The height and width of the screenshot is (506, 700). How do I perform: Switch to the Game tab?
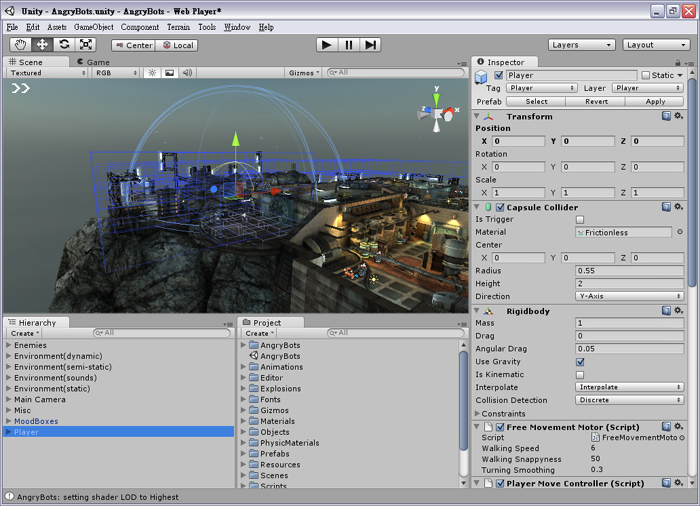pos(93,62)
